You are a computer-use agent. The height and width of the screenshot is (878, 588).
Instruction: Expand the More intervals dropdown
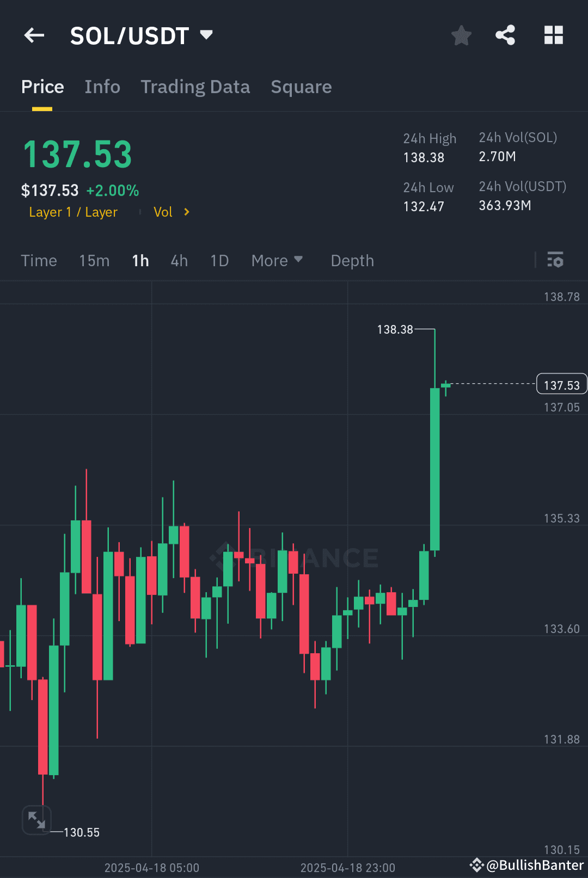point(277,261)
